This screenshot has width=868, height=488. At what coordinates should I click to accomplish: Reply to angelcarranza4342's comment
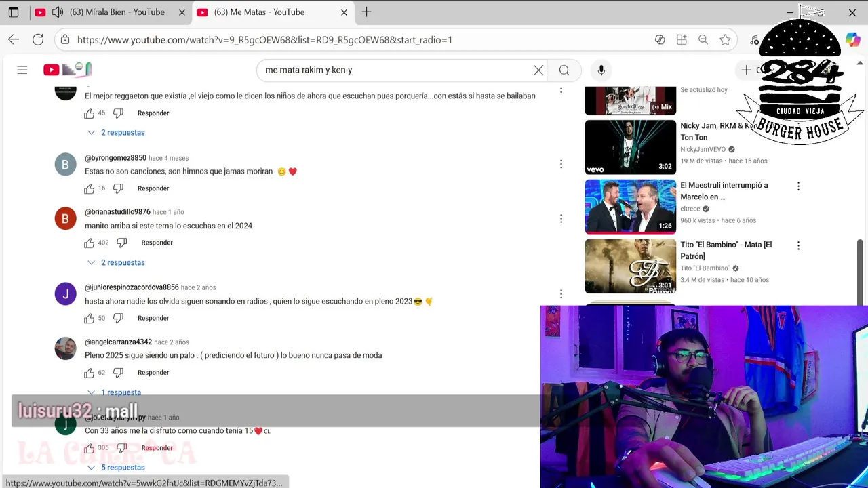click(153, 373)
